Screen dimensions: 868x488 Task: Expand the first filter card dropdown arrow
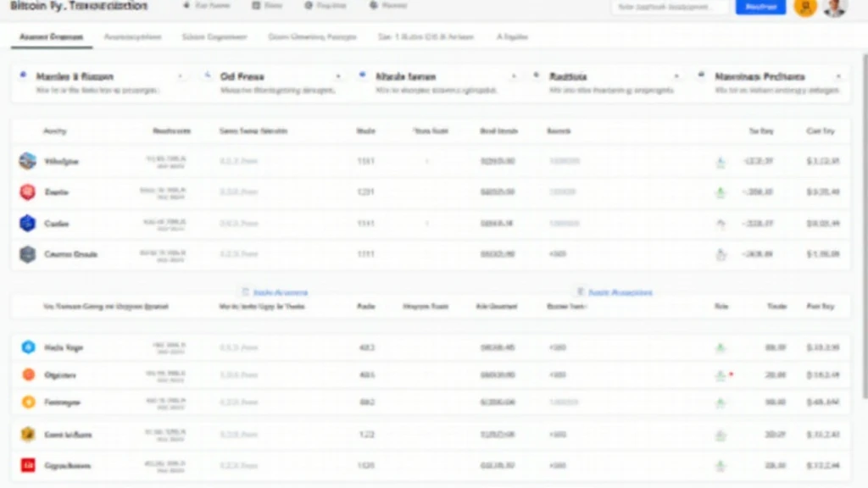click(180, 76)
